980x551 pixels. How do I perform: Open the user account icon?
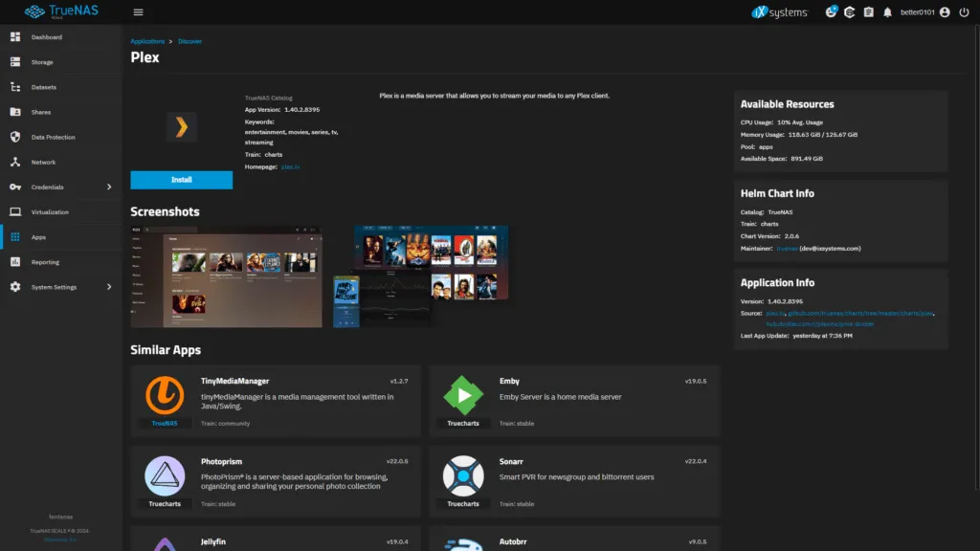(x=945, y=12)
